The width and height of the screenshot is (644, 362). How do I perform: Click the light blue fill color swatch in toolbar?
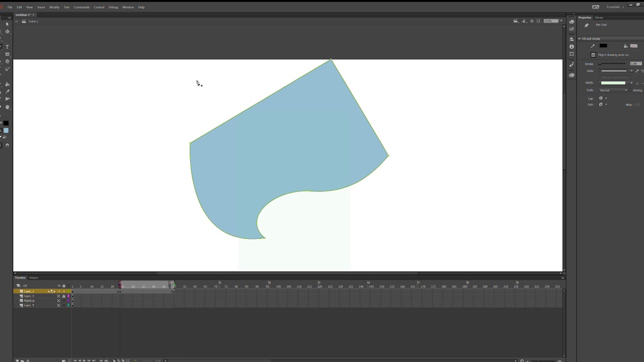click(6, 130)
